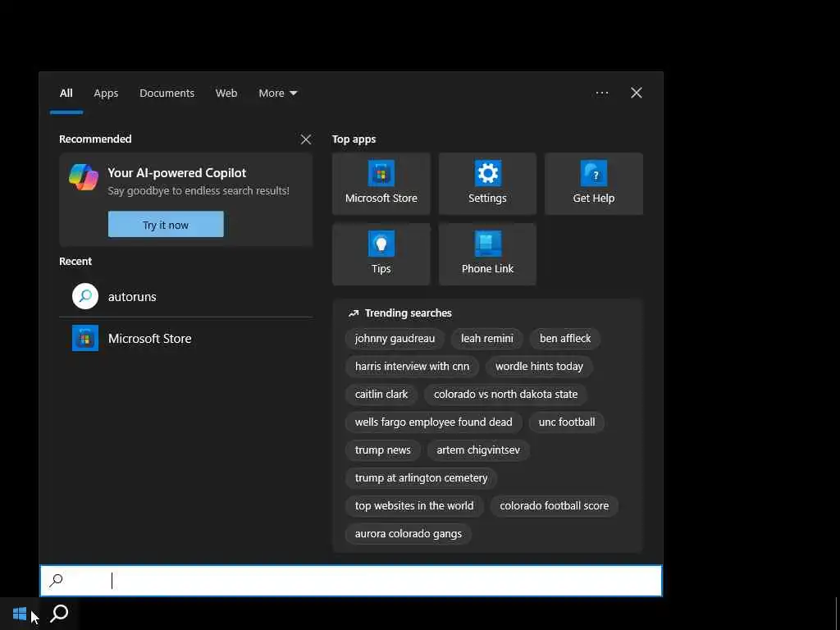Click the Copilot logo icon

[84, 177]
